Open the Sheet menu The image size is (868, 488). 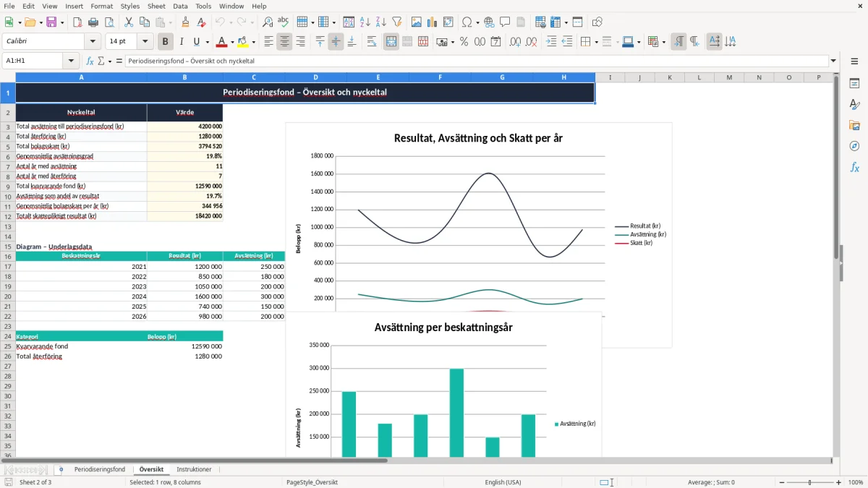[x=156, y=6]
